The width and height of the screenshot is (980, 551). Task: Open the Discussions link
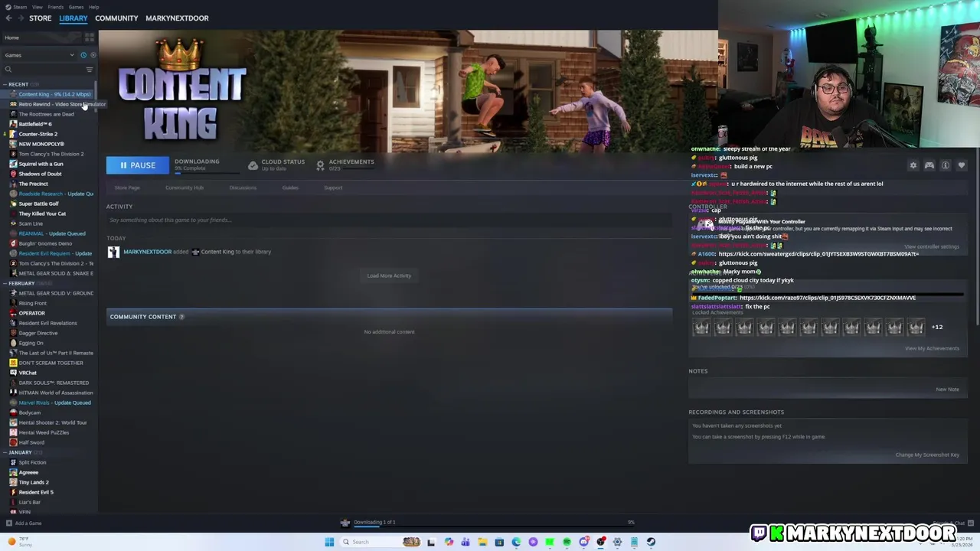pyautogui.click(x=243, y=187)
